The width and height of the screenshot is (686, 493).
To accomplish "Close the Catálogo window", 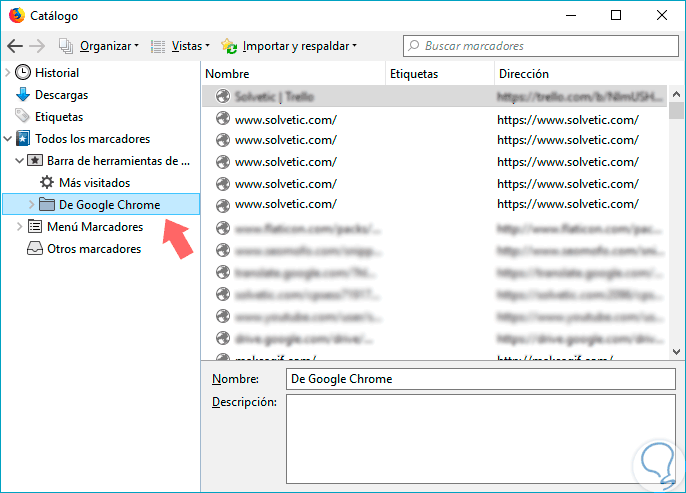I will [x=662, y=15].
